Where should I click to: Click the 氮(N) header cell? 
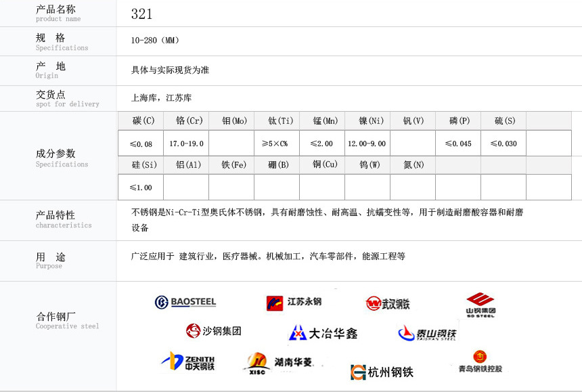pos(413,165)
